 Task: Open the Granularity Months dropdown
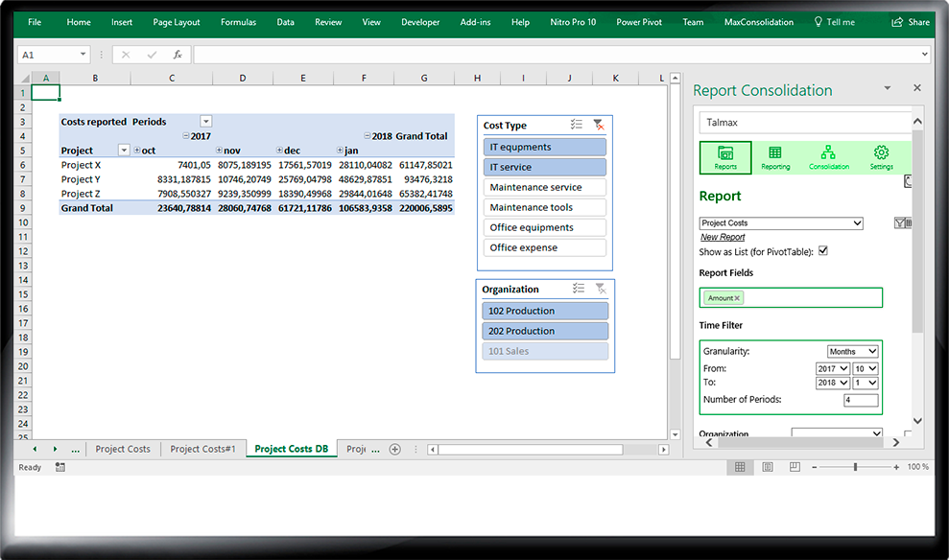click(852, 352)
